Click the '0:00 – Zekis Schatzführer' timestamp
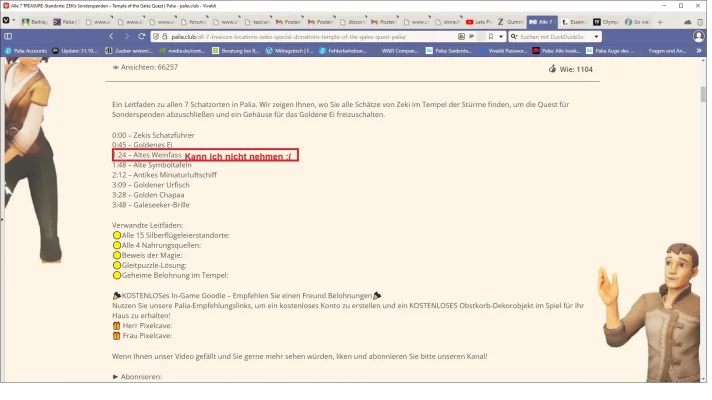Screen dimensions: 712x400 (x=153, y=135)
